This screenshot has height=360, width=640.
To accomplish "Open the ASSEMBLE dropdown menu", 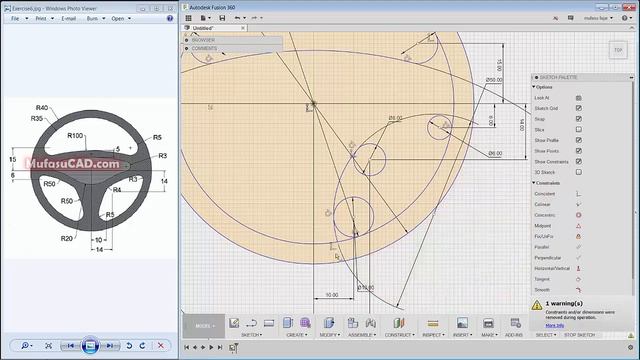I will (x=362, y=335).
